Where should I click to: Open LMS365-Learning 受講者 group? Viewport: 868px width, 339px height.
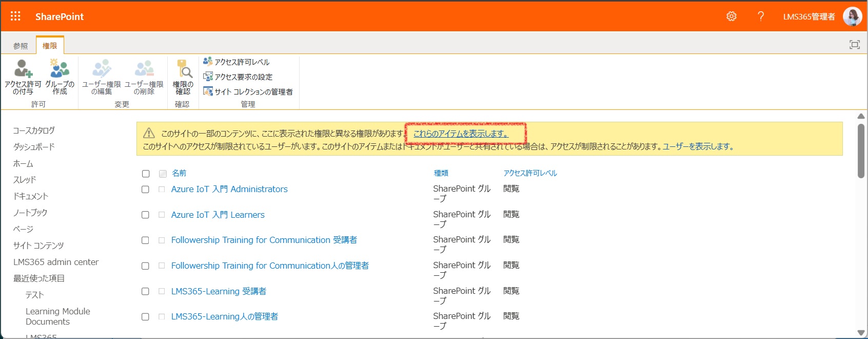coord(219,291)
